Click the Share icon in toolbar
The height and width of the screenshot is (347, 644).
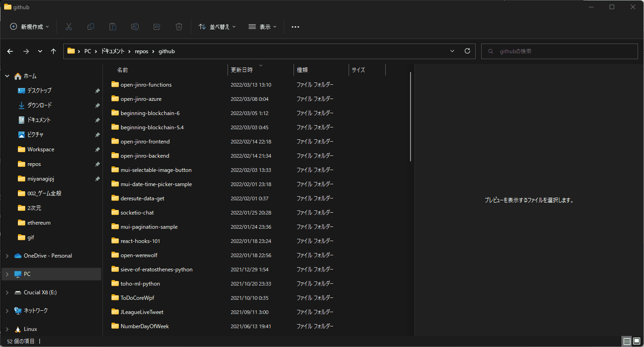click(x=157, y=27)
